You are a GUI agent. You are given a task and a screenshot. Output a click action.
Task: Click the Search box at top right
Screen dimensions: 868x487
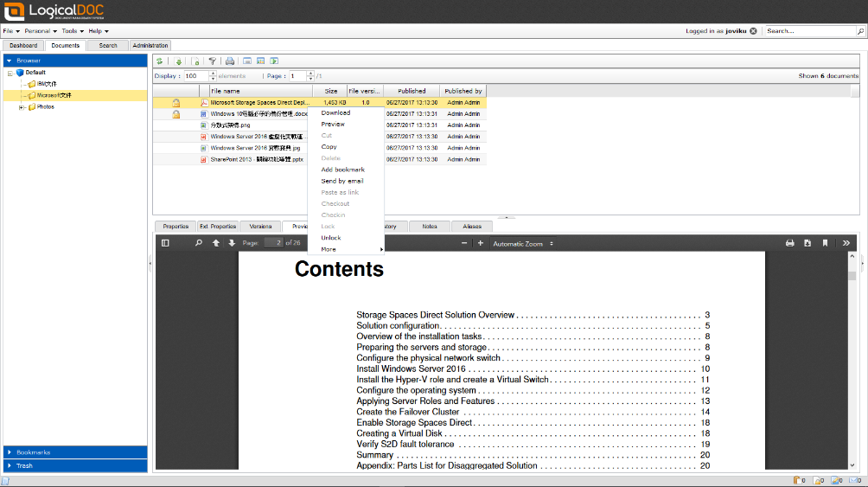tap(810, 31)
